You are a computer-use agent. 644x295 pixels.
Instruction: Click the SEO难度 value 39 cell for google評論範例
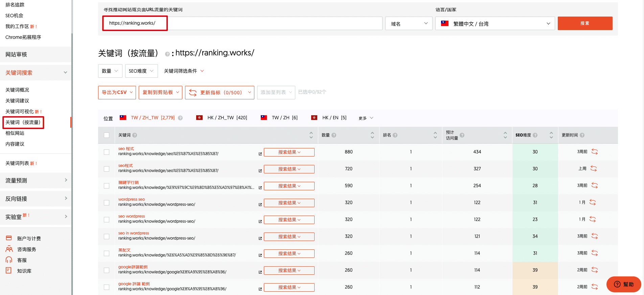(535, 270)
